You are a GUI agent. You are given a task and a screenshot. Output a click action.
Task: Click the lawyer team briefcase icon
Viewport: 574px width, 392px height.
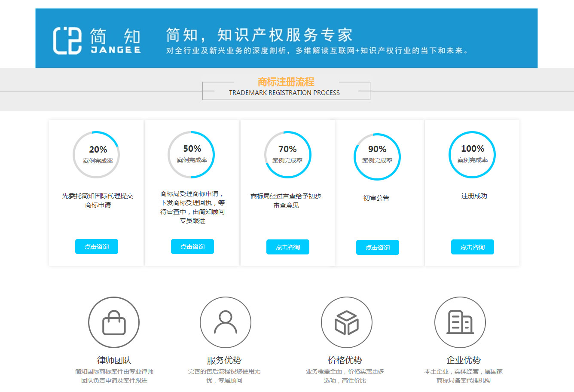coord(114,322)
